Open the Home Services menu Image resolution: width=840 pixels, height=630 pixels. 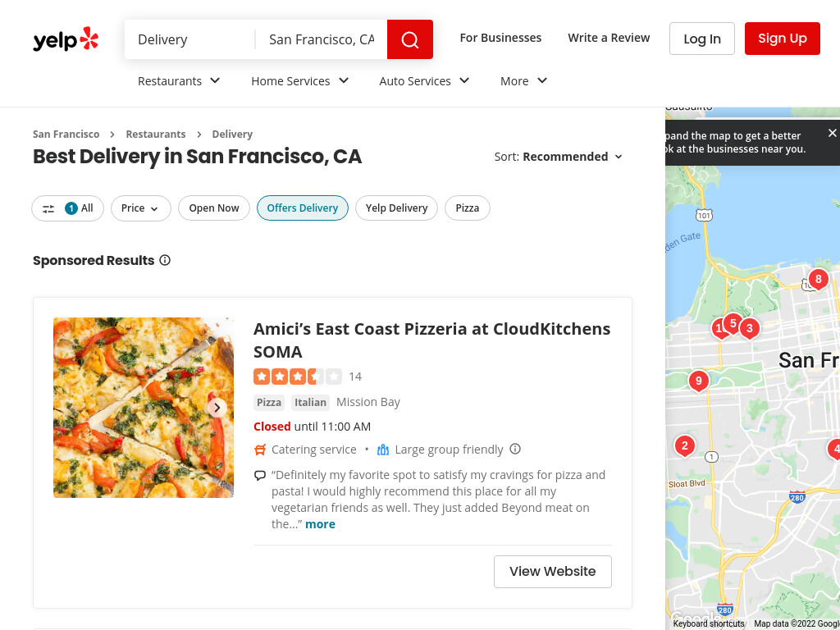point(300,81)
